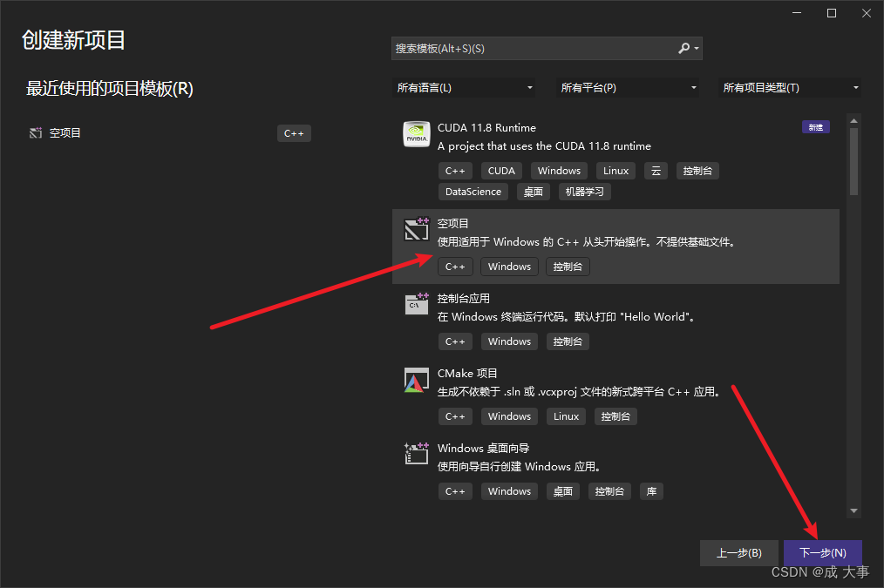This screenshot has height=588, width=884.
Task: Select the 控制台应用 console app icon
Action: coord(416,305)
